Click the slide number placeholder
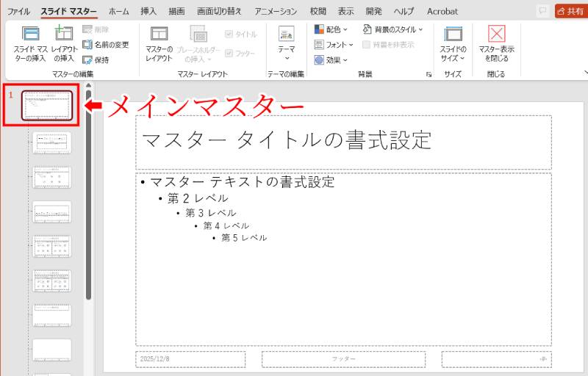Screen dimensions: 588x376 coord(497,359)
